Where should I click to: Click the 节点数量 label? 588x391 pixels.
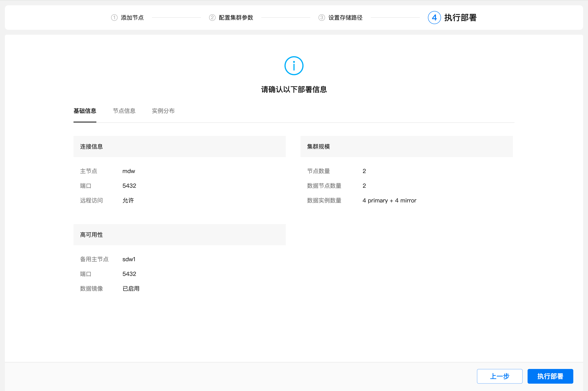[x=318, y=171]
